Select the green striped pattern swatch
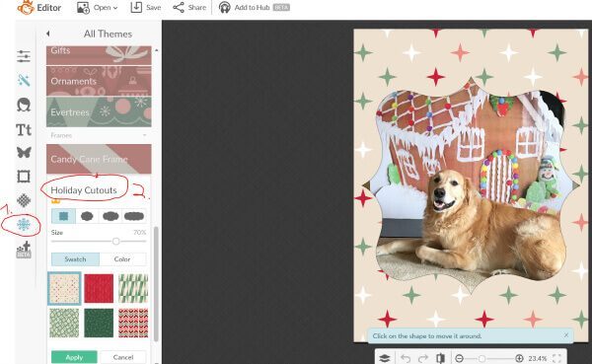The width and height of the screenshot is (592, 364). 133,288
